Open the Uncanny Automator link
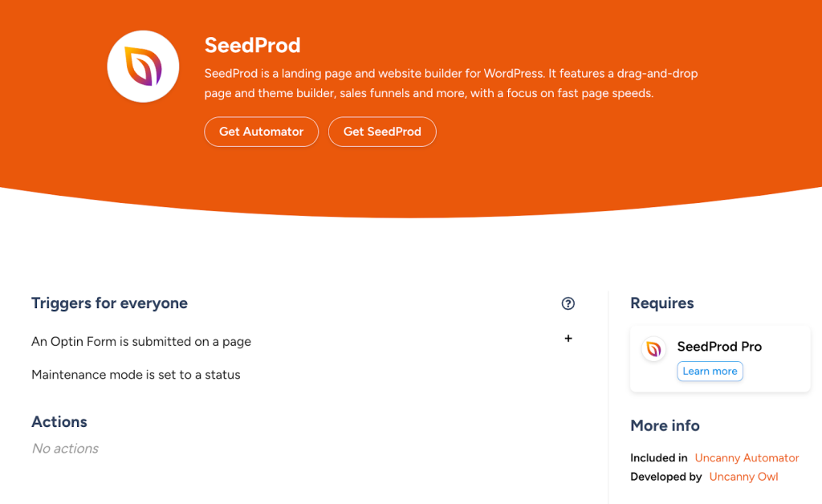 coord(747,457)
